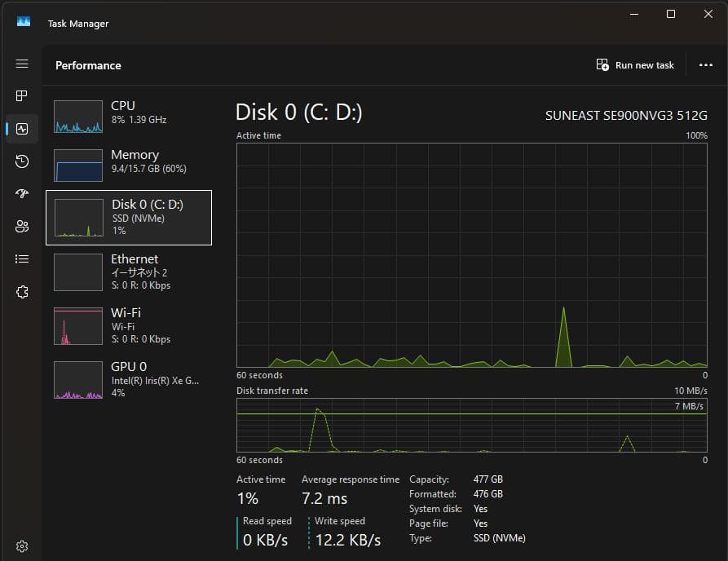
Task: Open the Details page icon
Action: coord(22,259)
